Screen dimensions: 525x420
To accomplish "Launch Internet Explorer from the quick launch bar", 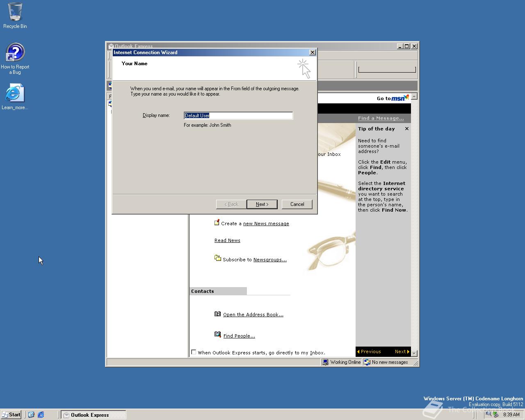I will [x=41, y=415].
